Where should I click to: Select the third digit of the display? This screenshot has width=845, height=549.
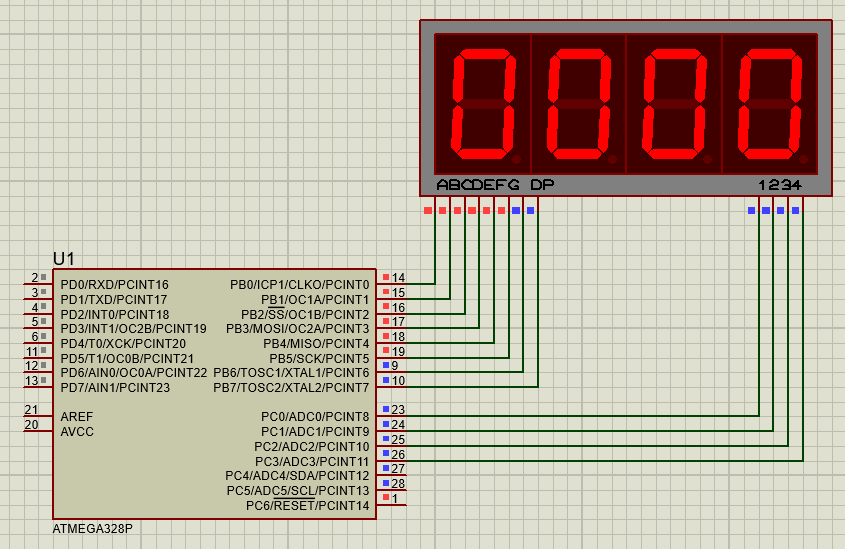[675, 104]
